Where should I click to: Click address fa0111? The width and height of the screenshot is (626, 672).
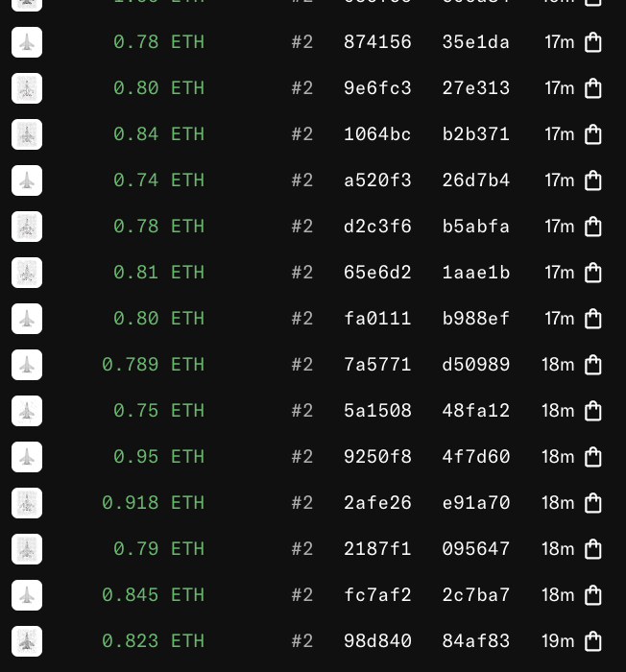377,319
